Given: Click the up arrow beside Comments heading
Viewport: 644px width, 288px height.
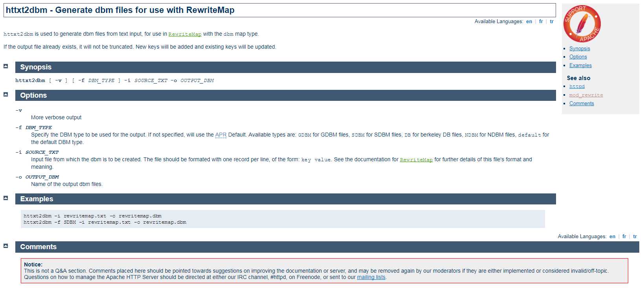Looking at the screenshot, I should pyautogui.click(x=6, y=246).
